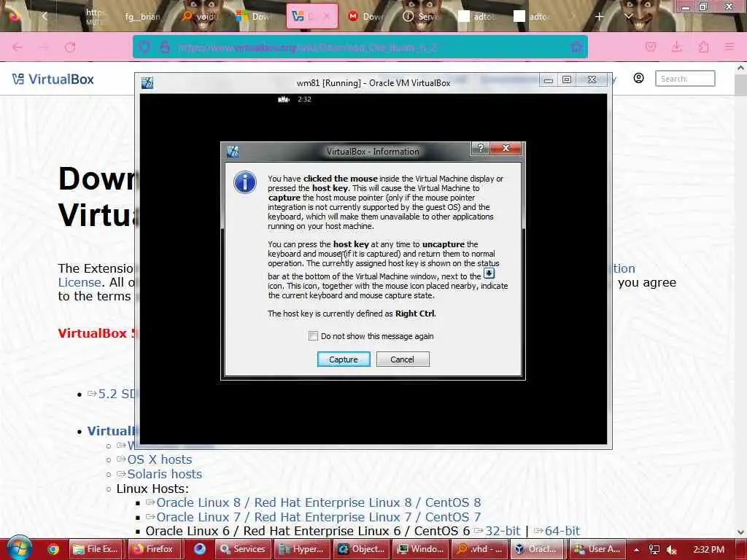Click the Oracle Linux 6 64-bit download link
Viewport: 747px width, 560px height.
coord(562,531)
